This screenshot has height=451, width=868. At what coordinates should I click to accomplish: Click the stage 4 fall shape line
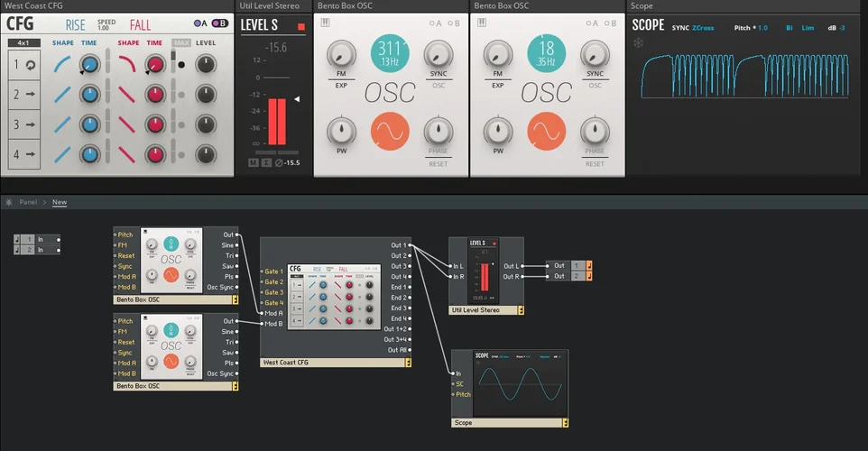(126, 154)
